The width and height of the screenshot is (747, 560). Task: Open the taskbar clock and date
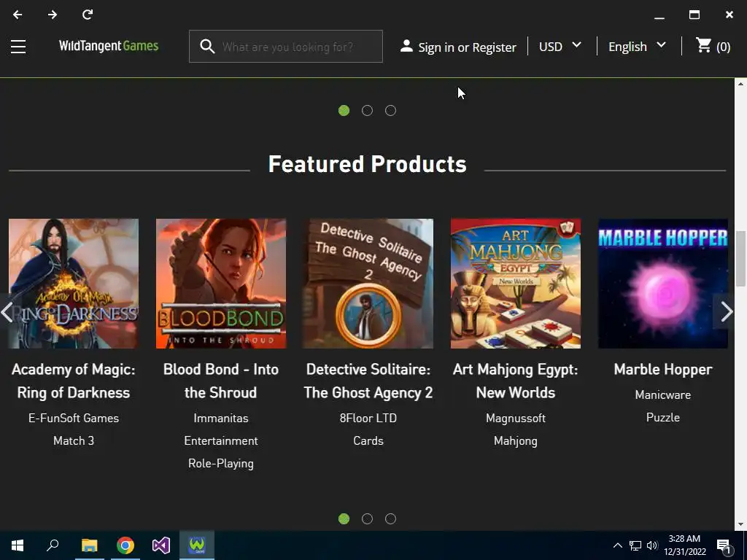click(x=684, y=545)
